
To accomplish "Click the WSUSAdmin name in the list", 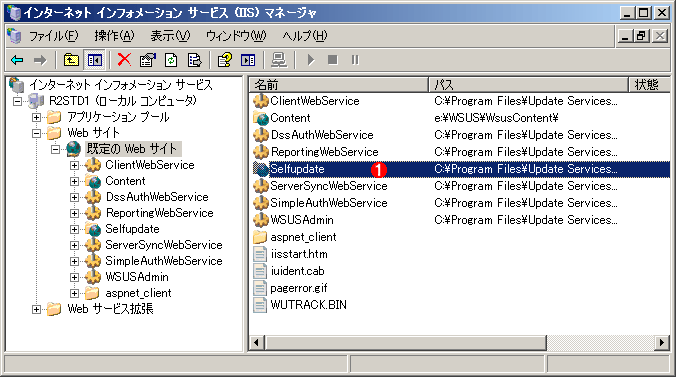I will [302, 220].
